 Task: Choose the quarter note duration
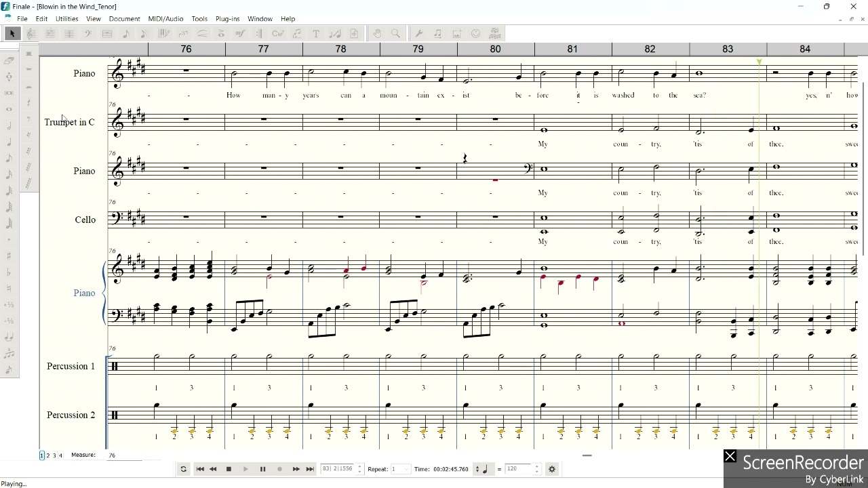[9, 142]
